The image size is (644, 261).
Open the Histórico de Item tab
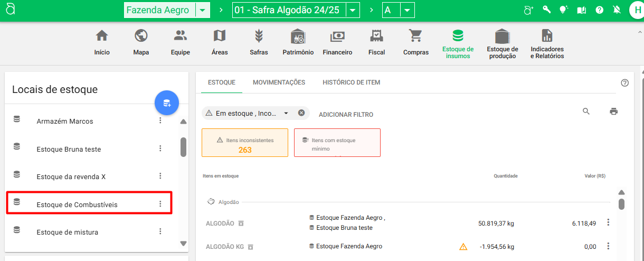351,82
